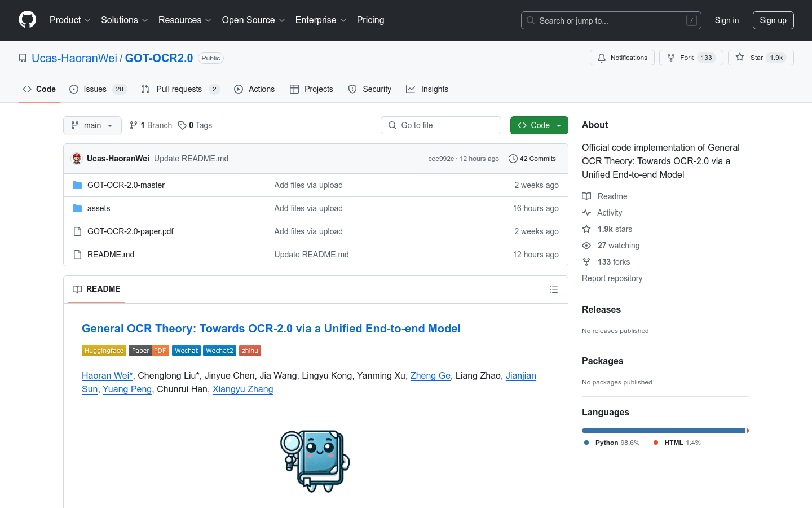Click the Huggingface badge
Screen dimensions: 812x508
104,351
